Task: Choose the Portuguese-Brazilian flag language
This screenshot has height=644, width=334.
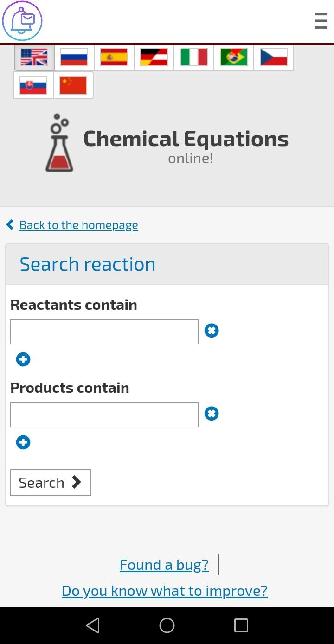Action: pos(234,57)
